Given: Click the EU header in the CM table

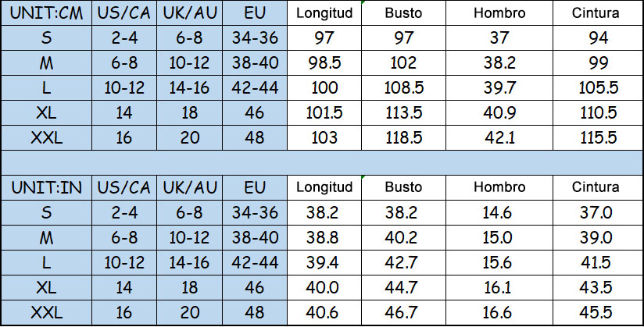Looking at the screenshot, I should (255, 13).
